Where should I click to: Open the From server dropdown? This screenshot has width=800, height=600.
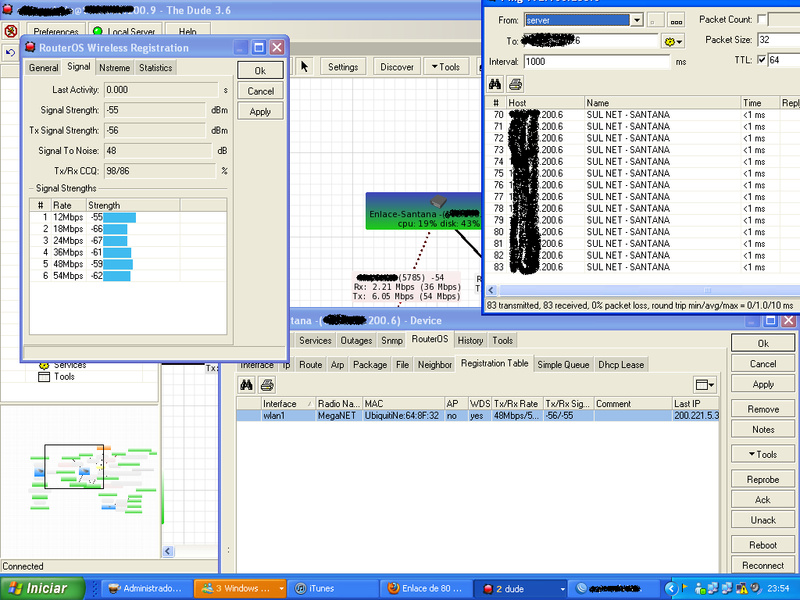tap(637, 20)
